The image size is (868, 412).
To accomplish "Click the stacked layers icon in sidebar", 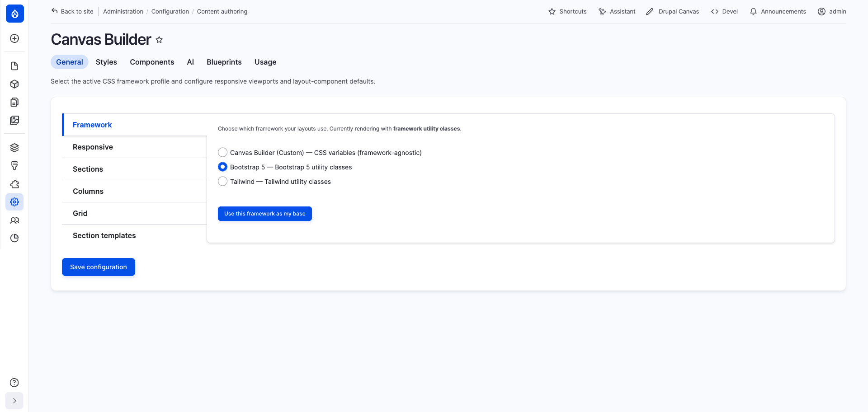I will [14, 148].
